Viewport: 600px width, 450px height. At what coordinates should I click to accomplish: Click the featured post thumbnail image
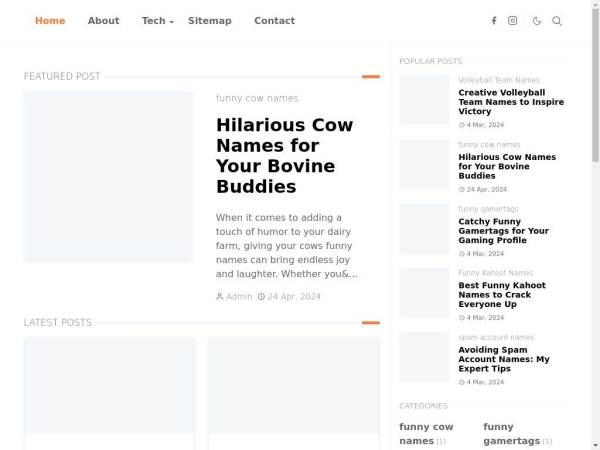tap(108, 176)
